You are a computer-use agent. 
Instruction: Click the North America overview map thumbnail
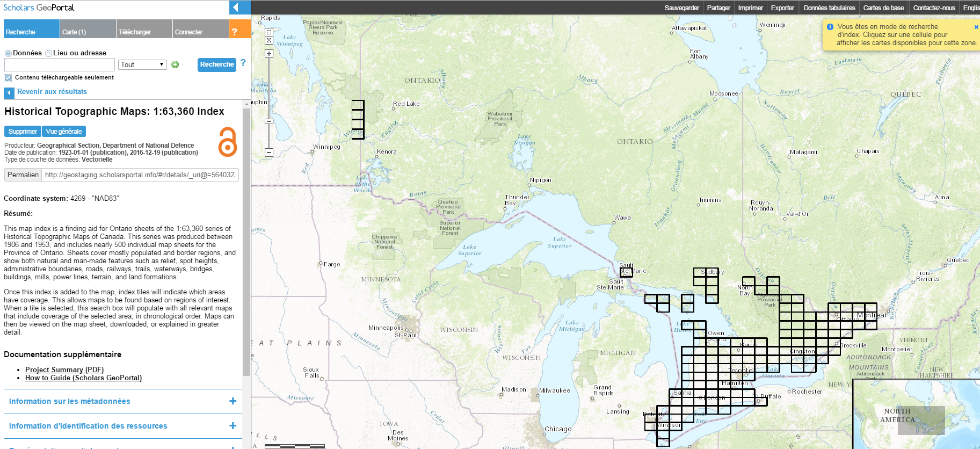pos(916,414)
